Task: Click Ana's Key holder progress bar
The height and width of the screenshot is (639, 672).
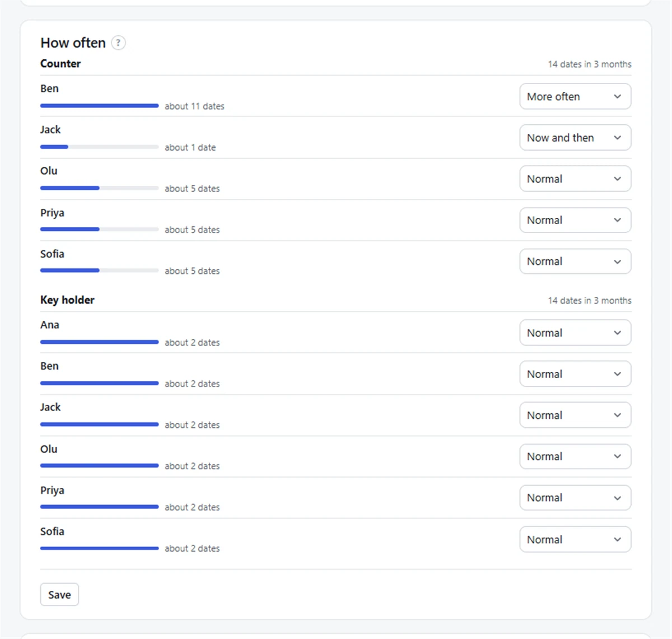Action: [99, 342]
